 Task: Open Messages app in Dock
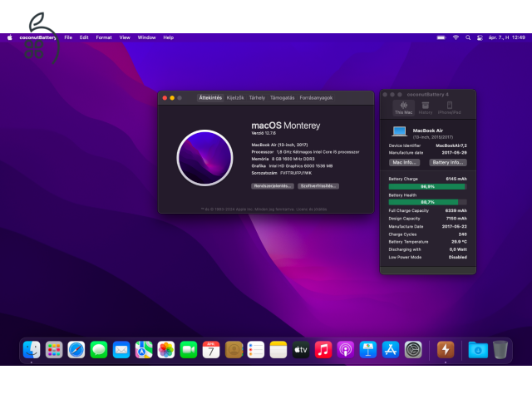(99, 350)
